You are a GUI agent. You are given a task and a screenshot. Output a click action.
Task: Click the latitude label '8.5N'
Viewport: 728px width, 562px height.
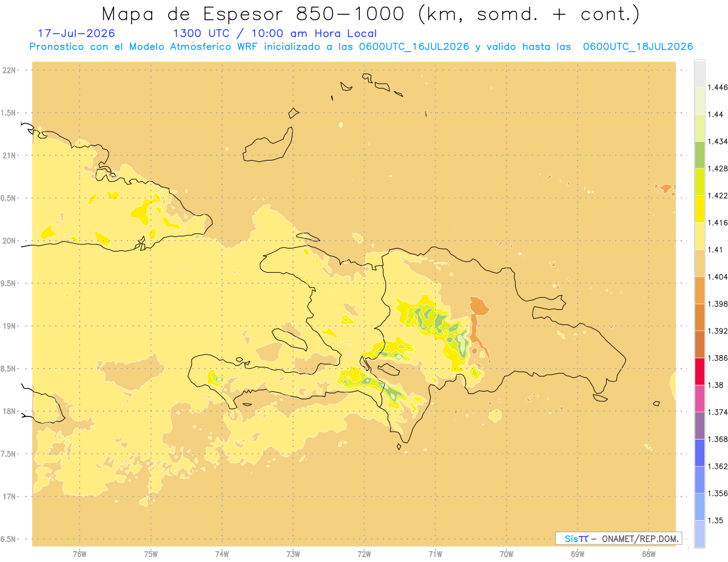tap(9, 369)
